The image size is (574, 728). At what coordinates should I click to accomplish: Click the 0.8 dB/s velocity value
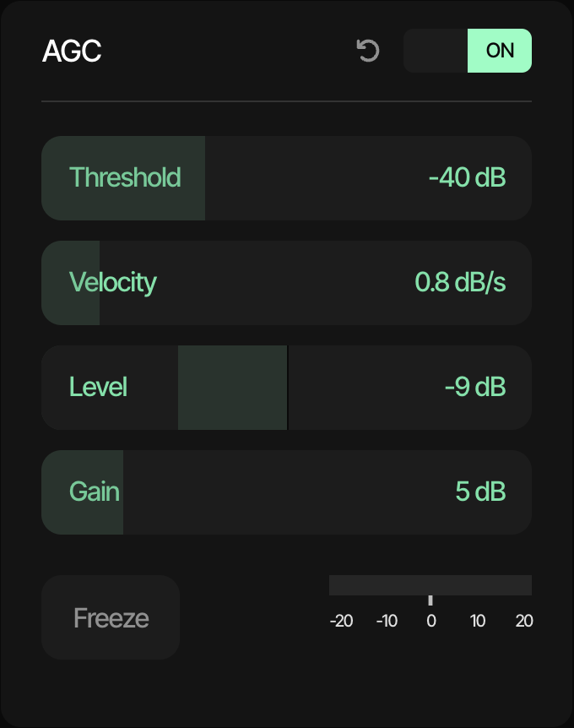pyautogui.click(x=460, y=282)
